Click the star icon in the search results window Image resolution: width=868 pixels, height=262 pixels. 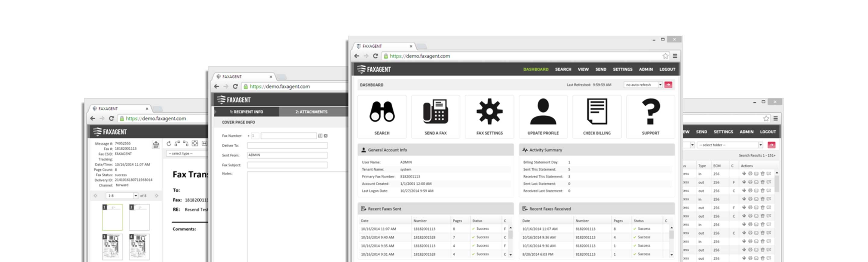pos(766,119)
